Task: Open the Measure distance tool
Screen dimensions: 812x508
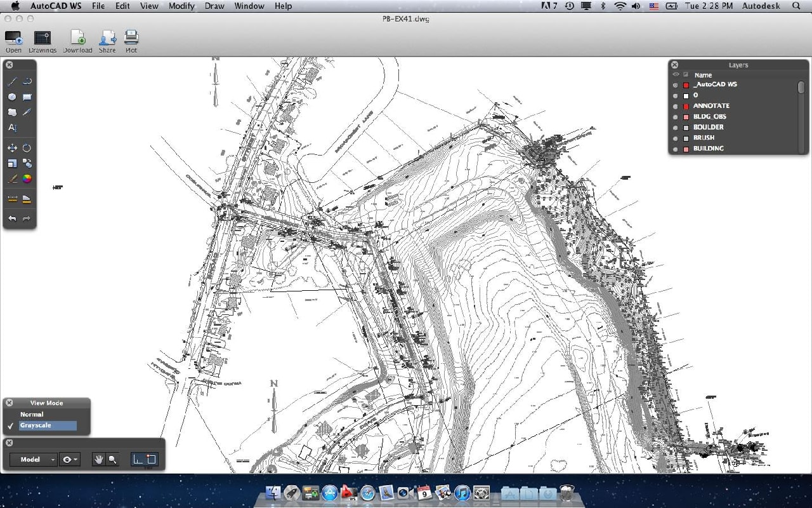Action: click(x=11, y=198)
